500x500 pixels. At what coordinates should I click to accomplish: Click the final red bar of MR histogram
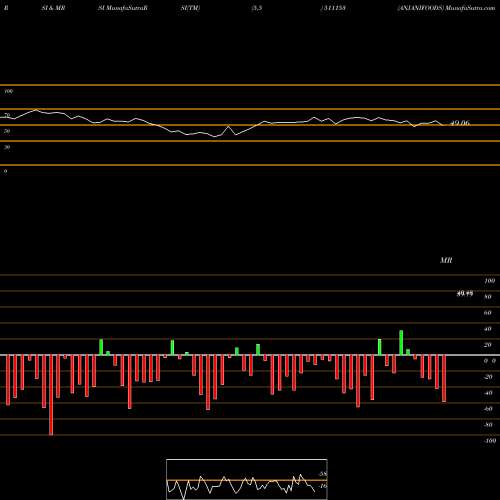[x=444, y=379]
